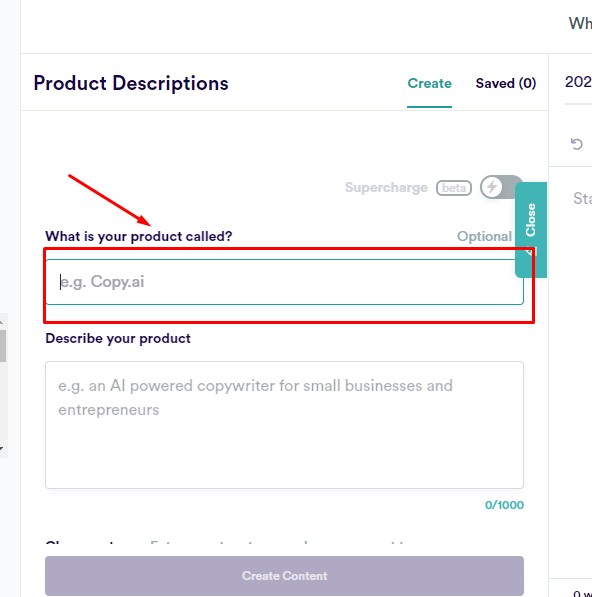The image size is (592, 597).
Task: Click the undo arrow icon in editor
Action: (x=576, y=144)
